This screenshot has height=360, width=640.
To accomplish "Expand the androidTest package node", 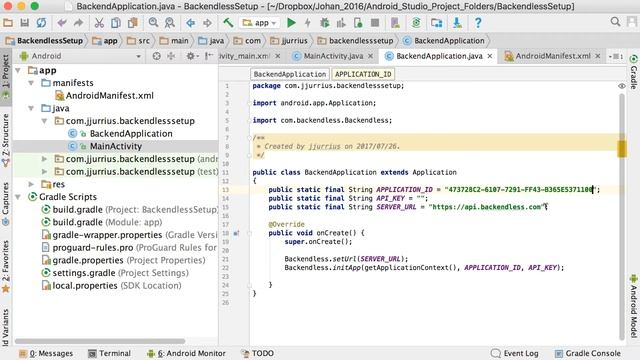I will click(x=44, y=159).
